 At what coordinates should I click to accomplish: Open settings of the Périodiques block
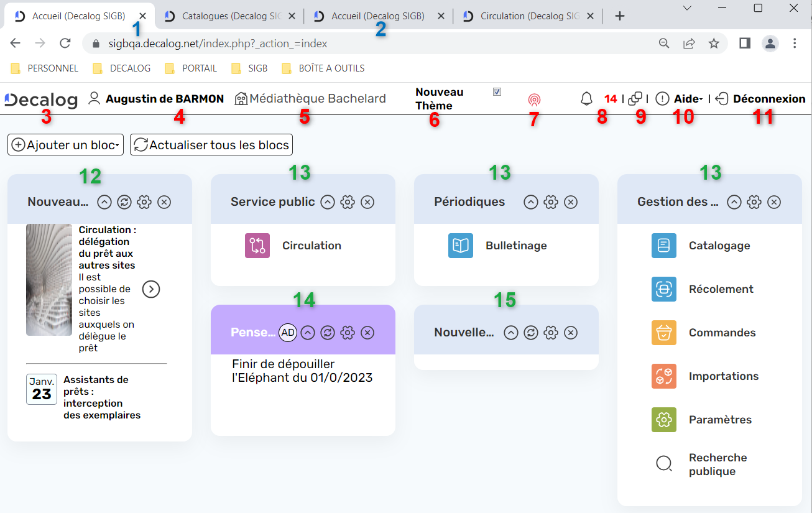click(550, 202)
